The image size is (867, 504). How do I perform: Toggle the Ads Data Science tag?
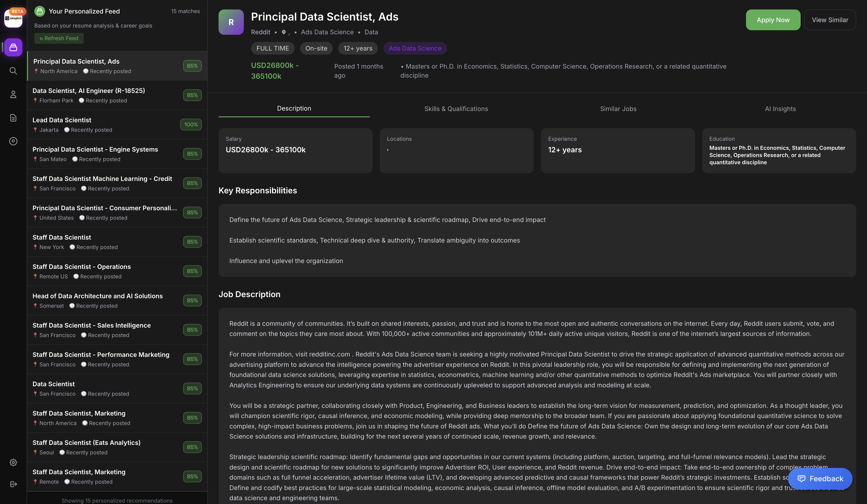(415, 48)
